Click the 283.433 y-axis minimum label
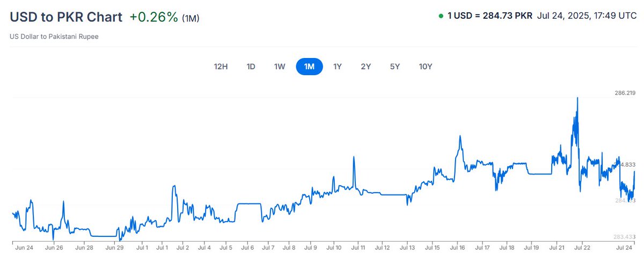This screenshot has width=644, height=253. click(625, 236)
